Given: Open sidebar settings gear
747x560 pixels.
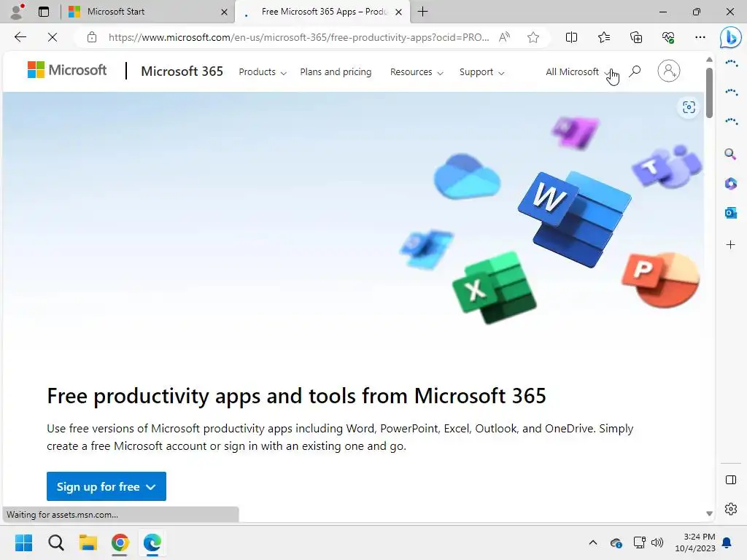Looking at the screenshot, I should (731, 509).
